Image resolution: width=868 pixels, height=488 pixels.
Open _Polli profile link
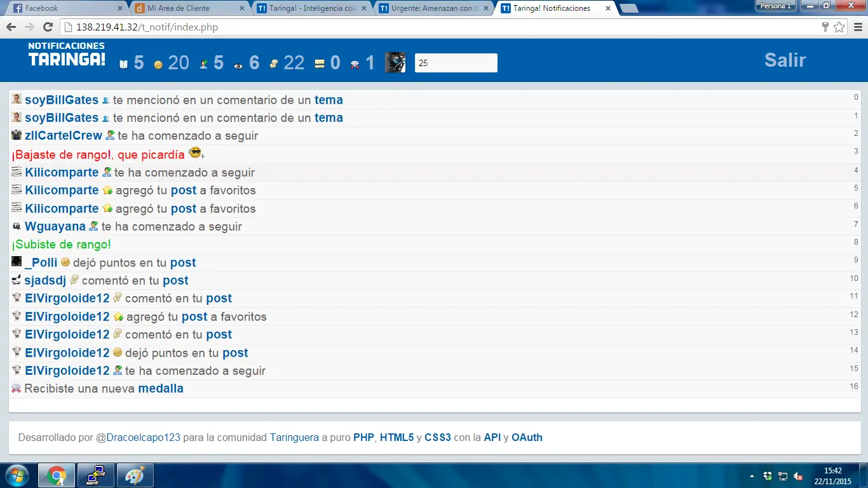coord(41,262)
